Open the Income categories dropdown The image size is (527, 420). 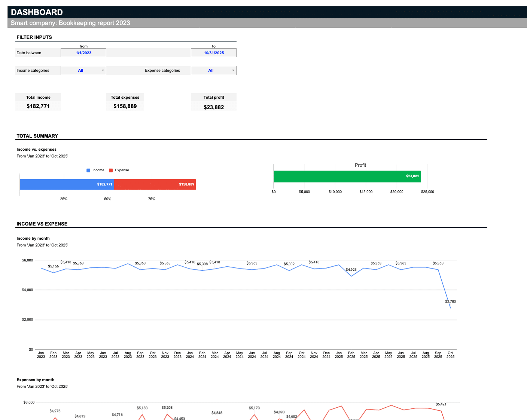point(83,70)
